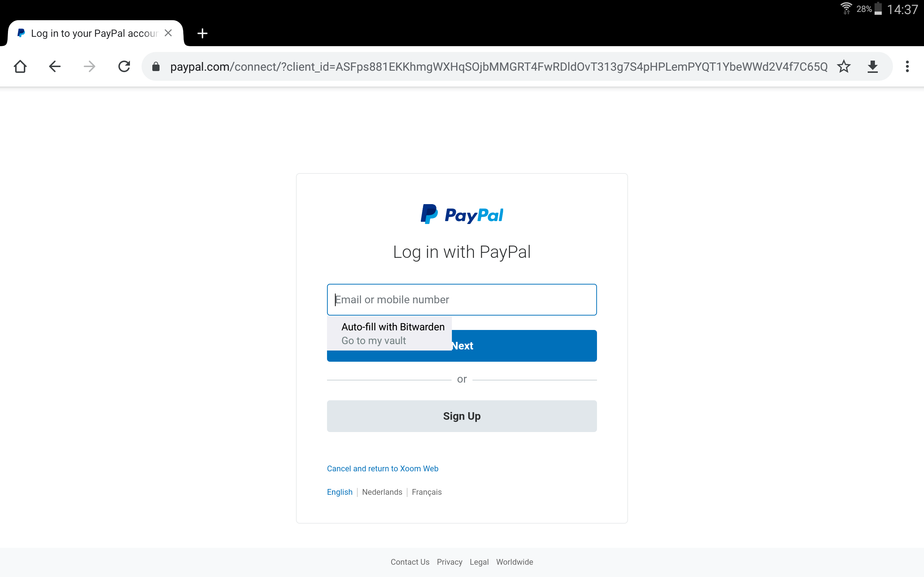Select the Log in to PayPal tab
Screen dimensions: 924x577
[95, 34]
